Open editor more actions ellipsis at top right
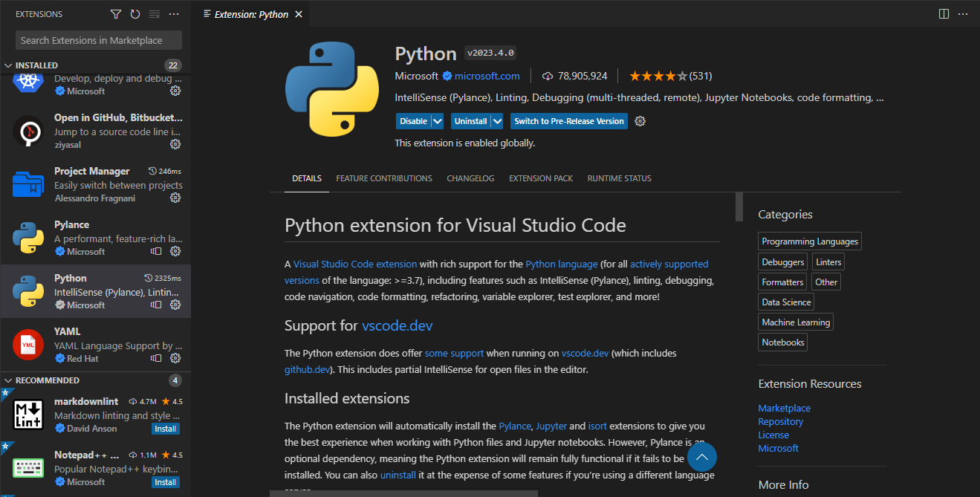The height and width of the screenshot is (497, 980). tap(964, 14)
